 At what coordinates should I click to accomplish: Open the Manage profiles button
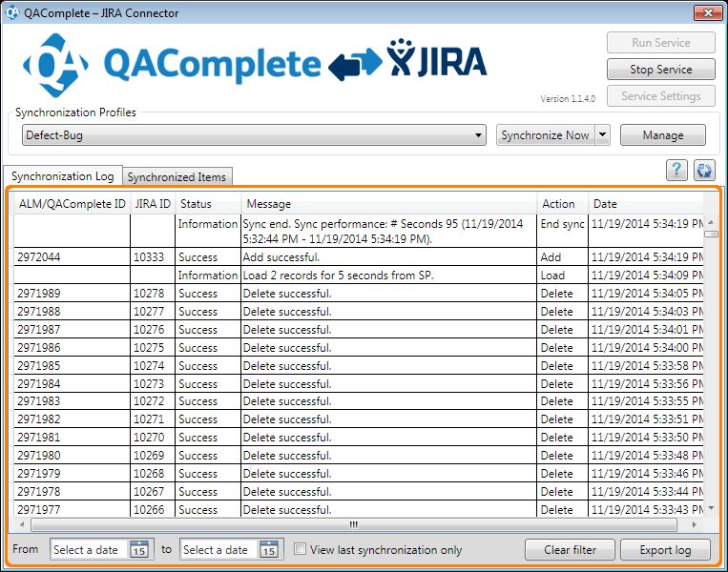point(662,135)
